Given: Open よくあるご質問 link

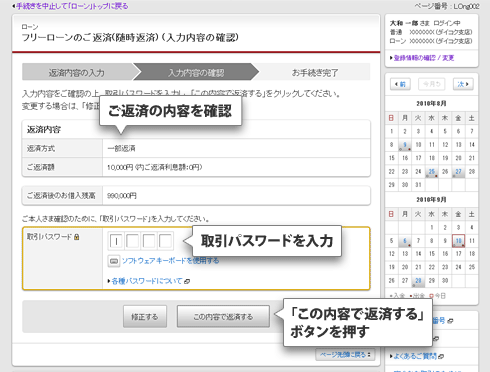Looking at the screenshot, I should 415,356.
